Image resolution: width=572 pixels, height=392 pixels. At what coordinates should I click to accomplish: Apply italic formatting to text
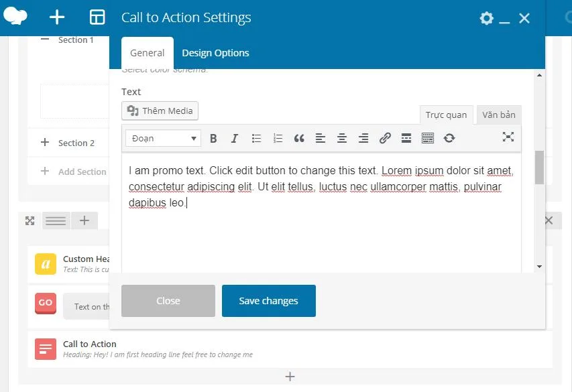point(235,139)
